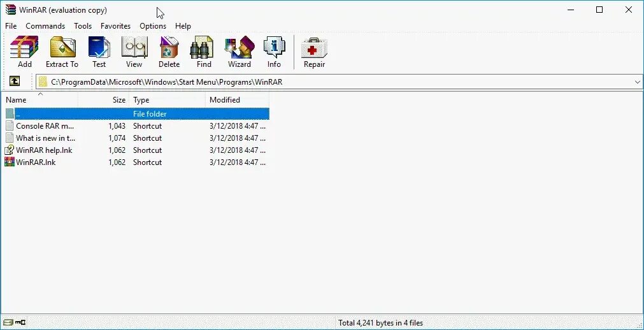Click the What is new file icon
The width and height of the screenshot is (644, 330).
(10, 138)
